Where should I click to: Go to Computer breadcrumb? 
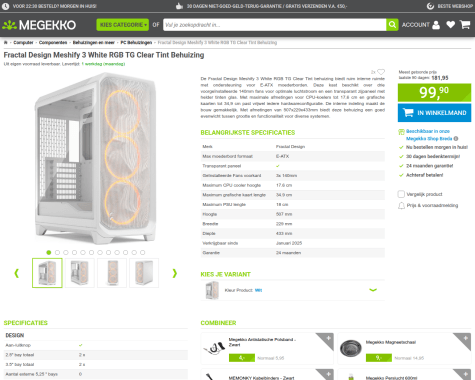(x=23, y=42)
